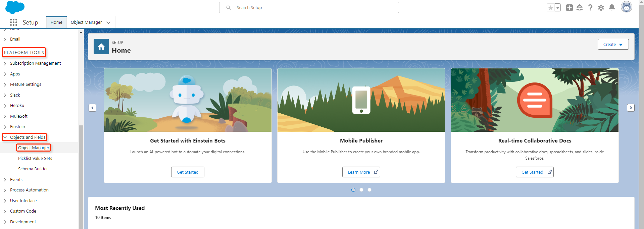Open Picklist Value Sets
The image size is (644, 229).
tap(35, 158)
